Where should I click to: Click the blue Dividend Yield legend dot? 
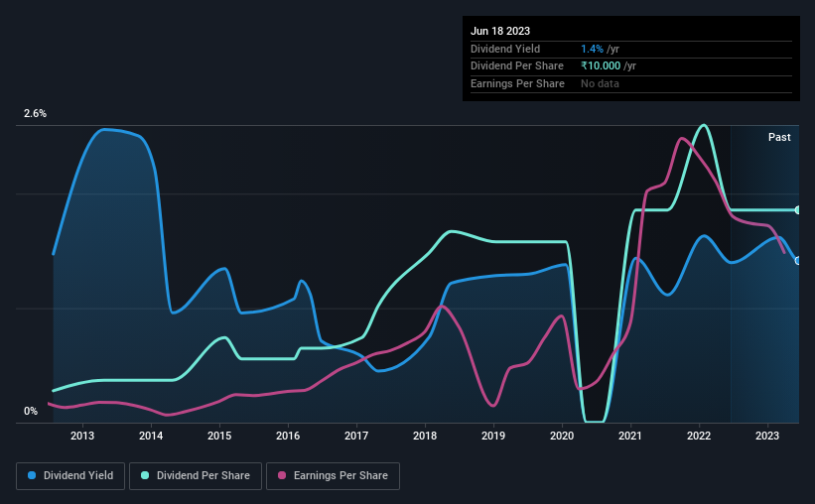coord(32,475)
